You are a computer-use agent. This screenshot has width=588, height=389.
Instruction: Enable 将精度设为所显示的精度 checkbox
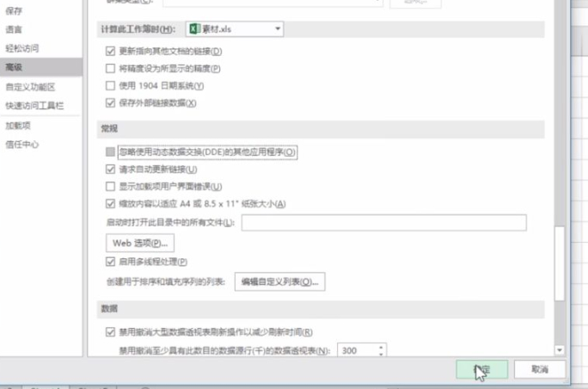tap(110, 68)
